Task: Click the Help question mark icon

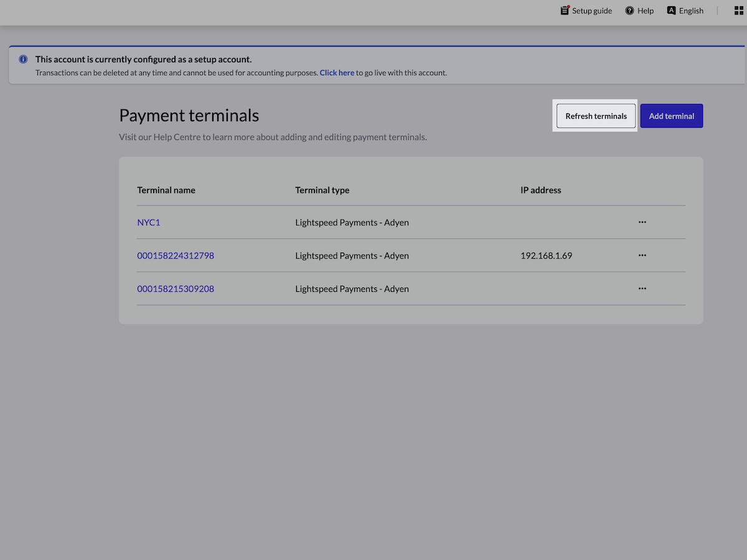Action: click(x=630, y=11)
